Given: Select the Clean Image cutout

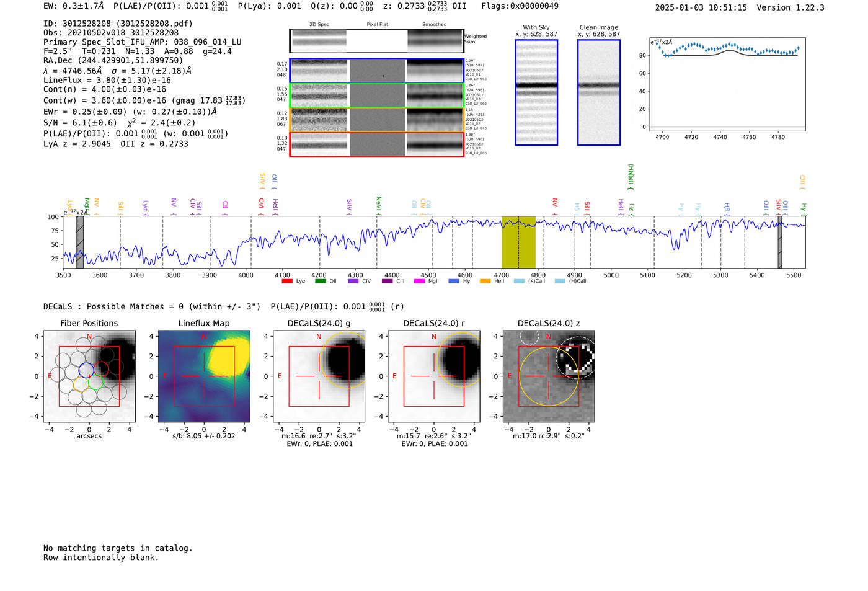Looking at the screenshot, I should pyautogui.click(x=599, y=92).
